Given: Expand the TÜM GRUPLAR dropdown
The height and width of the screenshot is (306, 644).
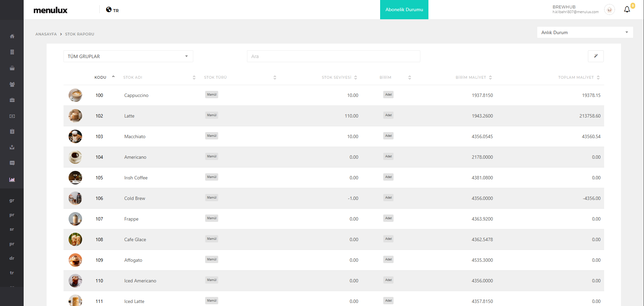Looking at the screenshot, I should [128, 56].
